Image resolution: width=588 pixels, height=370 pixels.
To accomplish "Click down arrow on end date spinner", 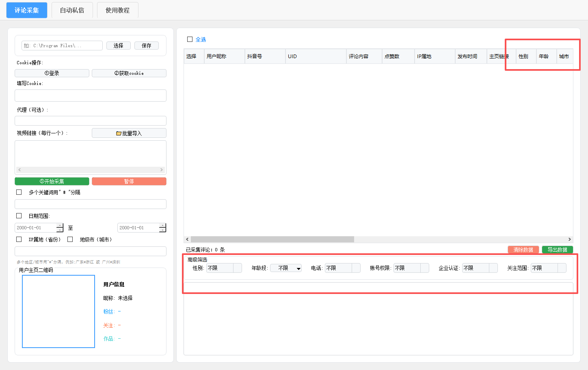I will [x=162, y=230].
